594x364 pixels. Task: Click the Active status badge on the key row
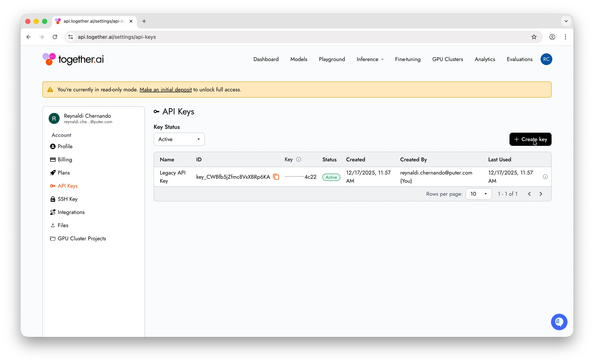coord(331,177)
